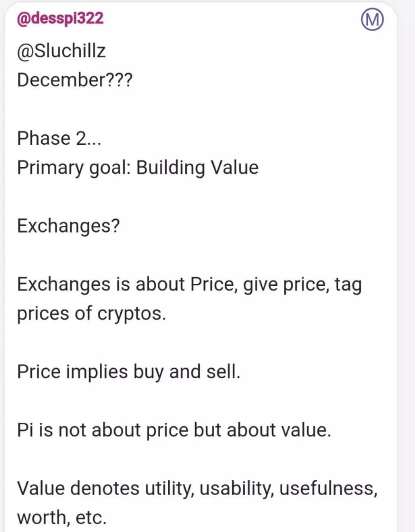The height and width of the screenshot is (532, 415).
Task: Click the words "about value."
Action: tap(279, 430)
